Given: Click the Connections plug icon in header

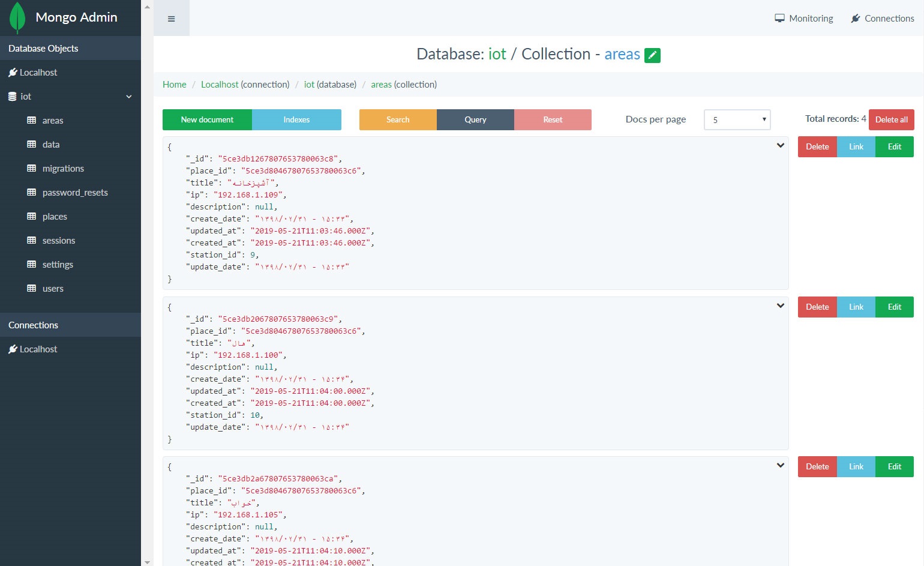Looking at the screenshot, I should tap(856, 19).
